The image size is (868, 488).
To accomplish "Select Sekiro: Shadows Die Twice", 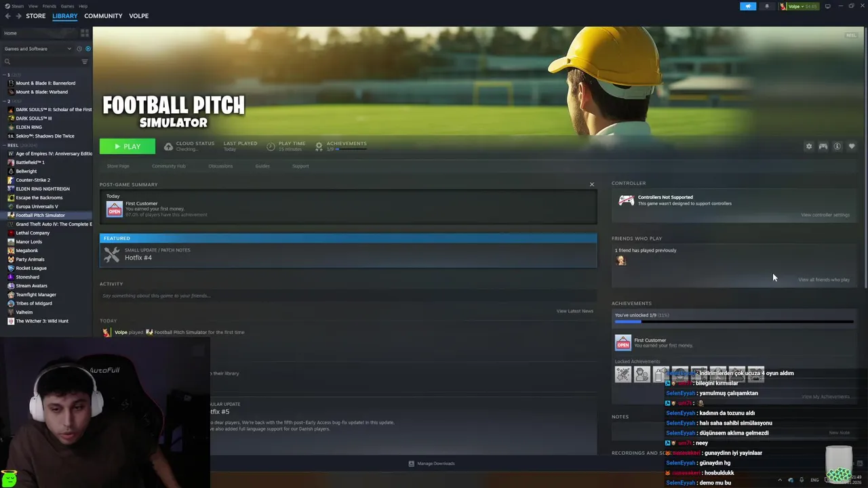I will (x=45, y=136).
